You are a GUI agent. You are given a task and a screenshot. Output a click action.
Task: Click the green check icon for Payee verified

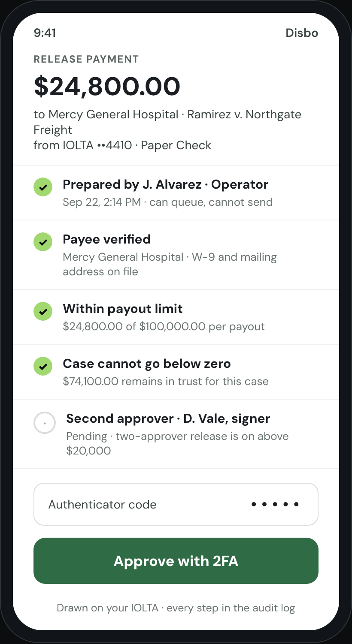(43, 242)
